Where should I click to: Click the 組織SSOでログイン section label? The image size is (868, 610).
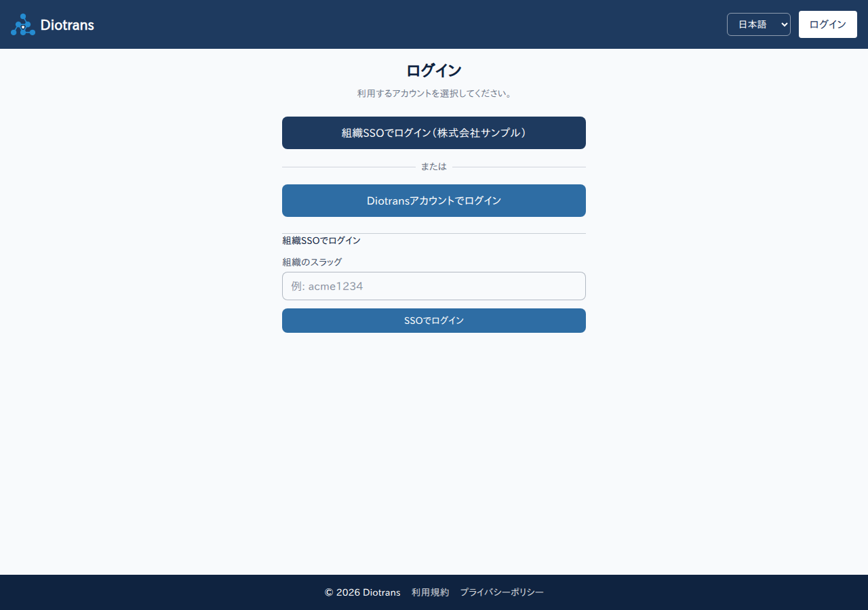click(x=321, y=241)
